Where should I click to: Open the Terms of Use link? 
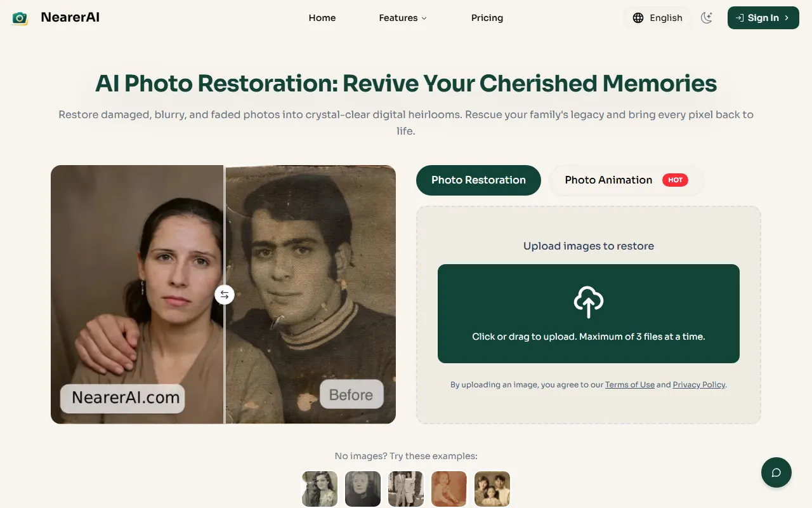(629, 385)
